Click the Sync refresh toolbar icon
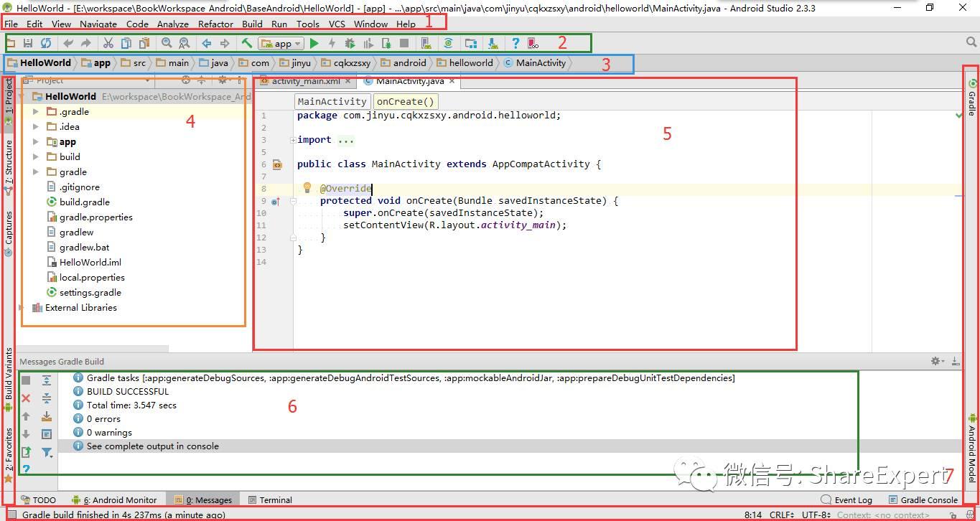Image resolution: width=980 pixels, height=521 pixels. 46,44
